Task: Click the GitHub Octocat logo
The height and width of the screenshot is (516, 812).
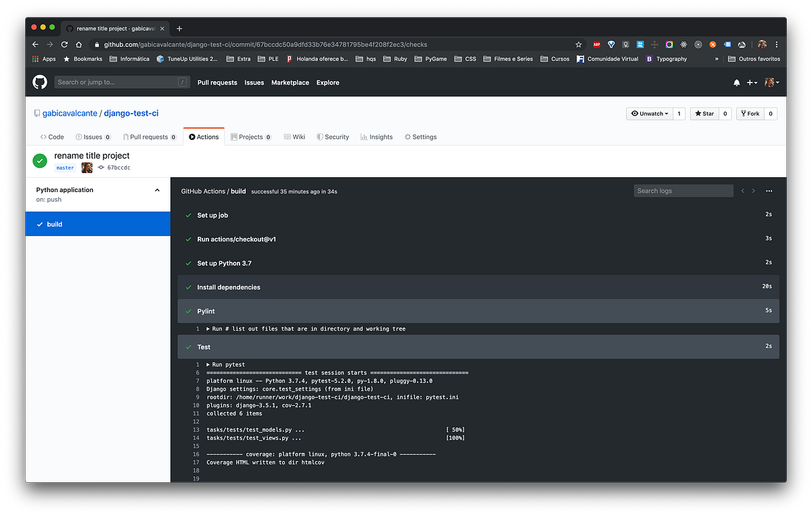Action: point(39,82)
